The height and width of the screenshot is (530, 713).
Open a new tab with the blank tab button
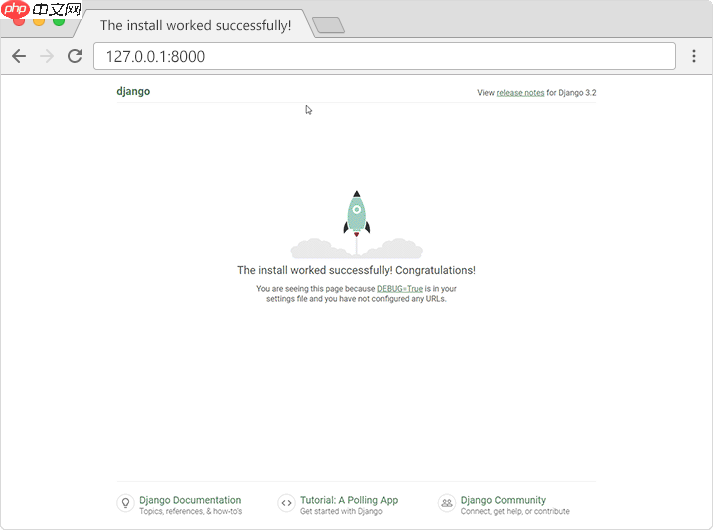[x=329, y=25]
